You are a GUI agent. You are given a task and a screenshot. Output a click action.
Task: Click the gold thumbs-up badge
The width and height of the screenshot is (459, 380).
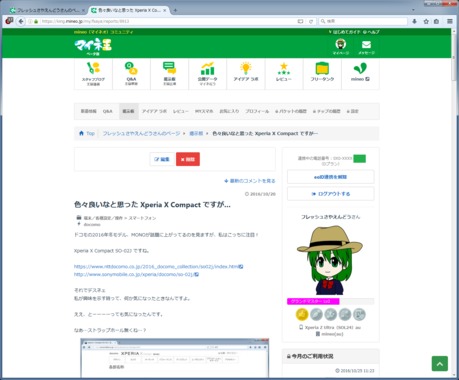click(x=302, y=314)
